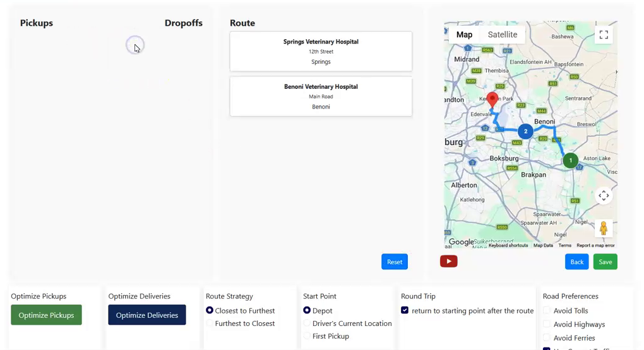
Task: Click the green Optimize Pickups button
Action: pyautogui.click(x=46, y=315)
